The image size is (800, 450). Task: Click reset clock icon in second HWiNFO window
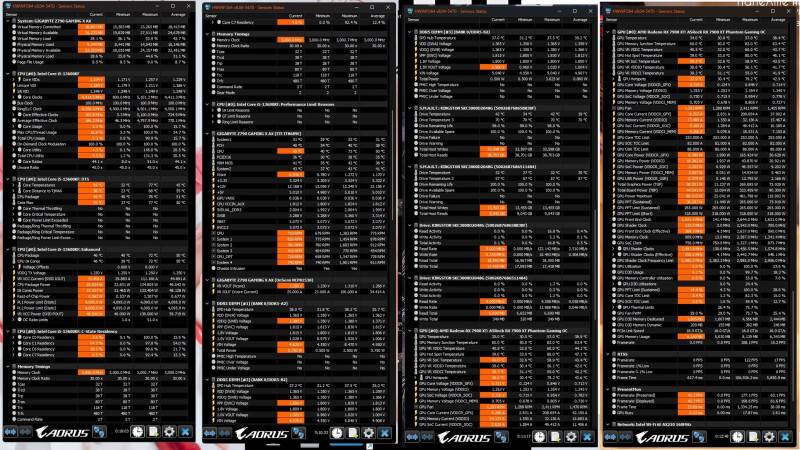point(337,434)
